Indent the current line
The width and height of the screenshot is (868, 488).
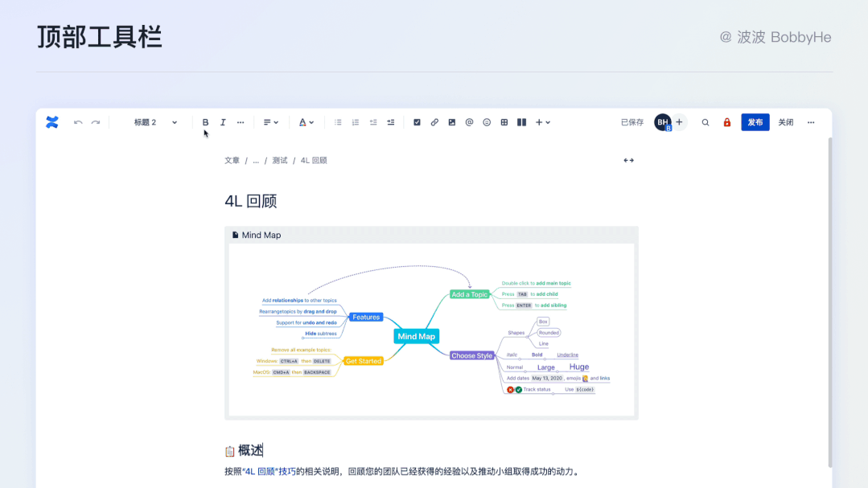coord(391,122)
